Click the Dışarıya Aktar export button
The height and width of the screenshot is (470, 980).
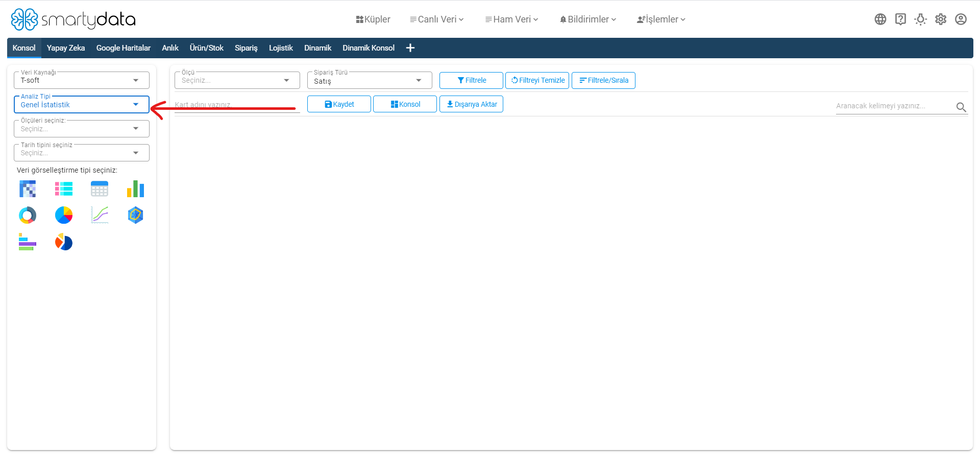(x=471, y=104)
